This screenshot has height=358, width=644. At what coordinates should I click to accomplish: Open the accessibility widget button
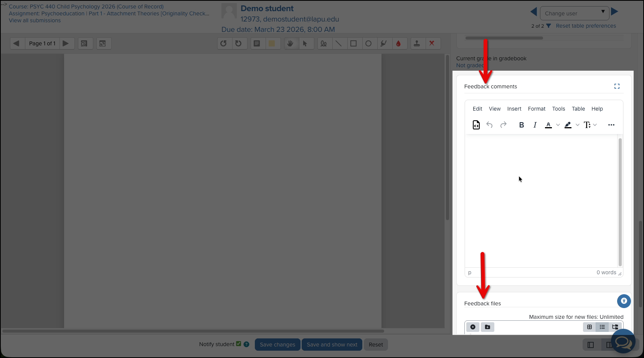(624, 301)
